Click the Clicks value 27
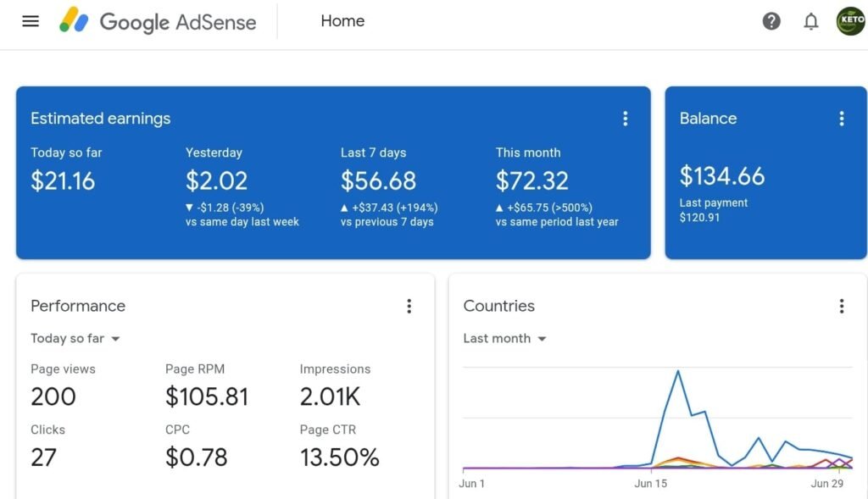The image size is (868, 499). tap(43, 457)
